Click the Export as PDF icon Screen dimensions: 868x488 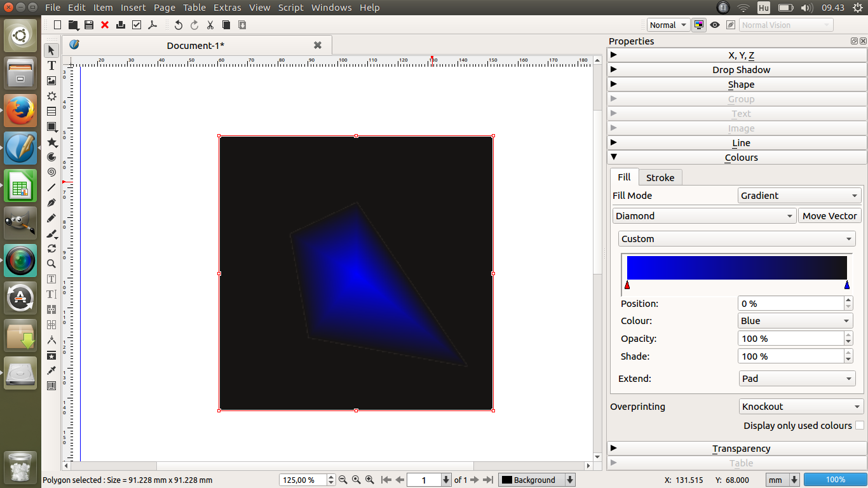[153, 25]
